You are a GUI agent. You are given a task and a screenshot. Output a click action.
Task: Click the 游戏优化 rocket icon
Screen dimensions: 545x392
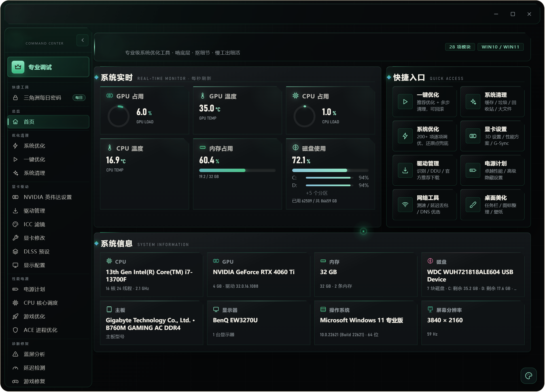point(16,317)
